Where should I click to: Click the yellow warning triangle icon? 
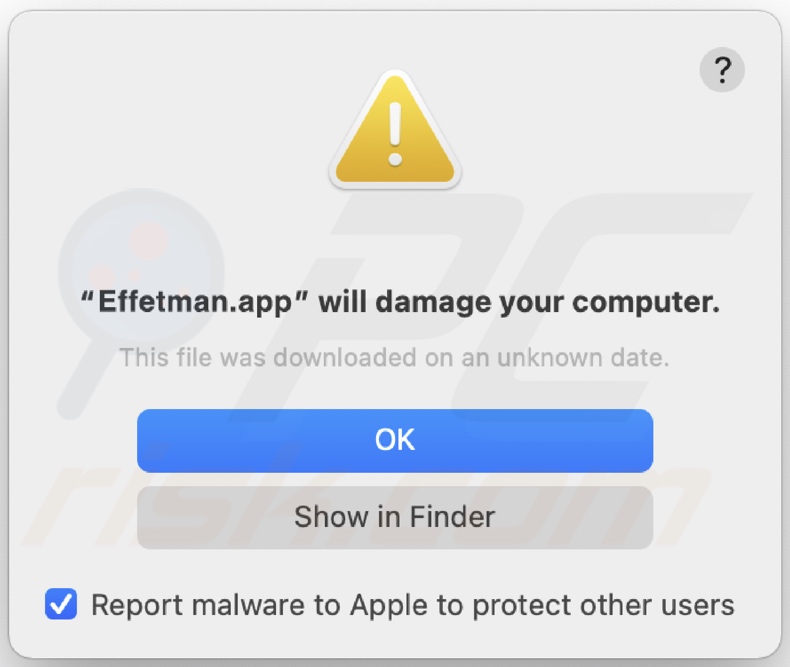395,133
